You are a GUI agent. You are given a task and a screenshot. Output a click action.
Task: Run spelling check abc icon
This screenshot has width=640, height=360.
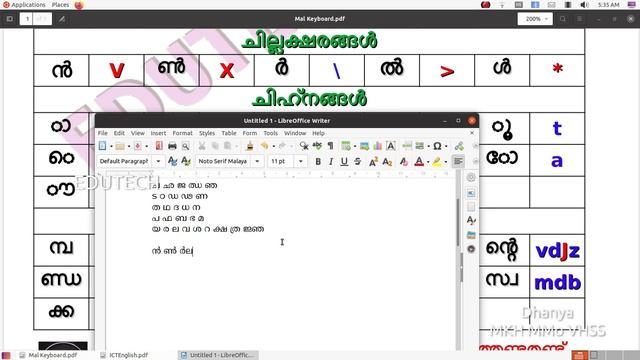click(317, 146)
